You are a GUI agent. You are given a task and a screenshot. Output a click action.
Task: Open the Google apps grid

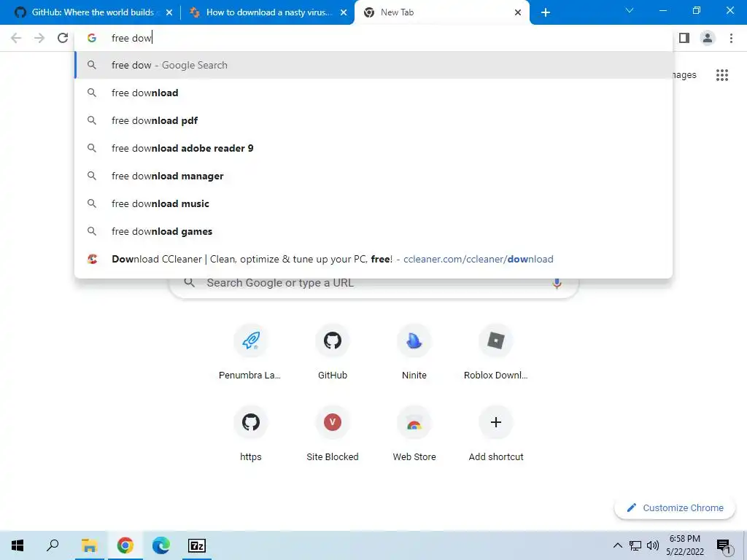722,75
